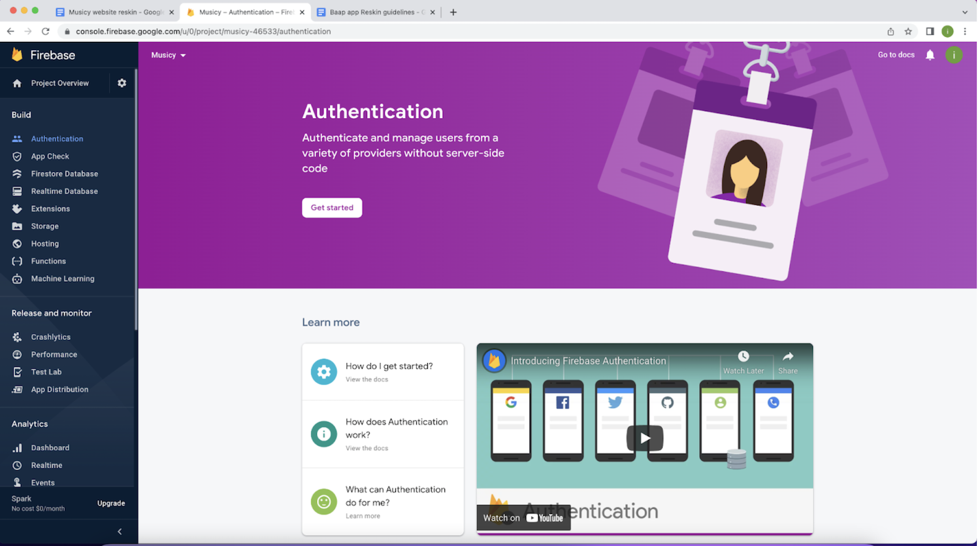The width and height of the screenshot is (980, 546).
Task: Click the Project Overview home icon
Action: [x=17, y=83]
